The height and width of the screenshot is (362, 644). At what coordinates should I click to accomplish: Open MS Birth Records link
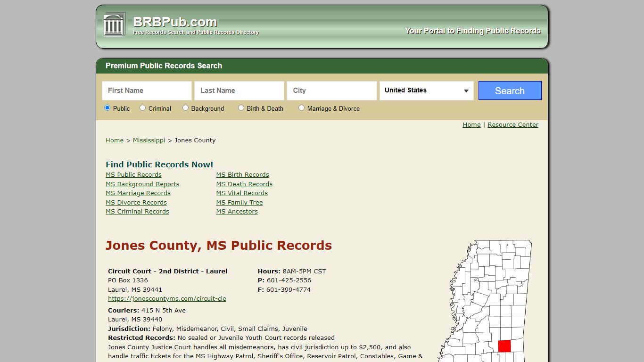point(243,175)
